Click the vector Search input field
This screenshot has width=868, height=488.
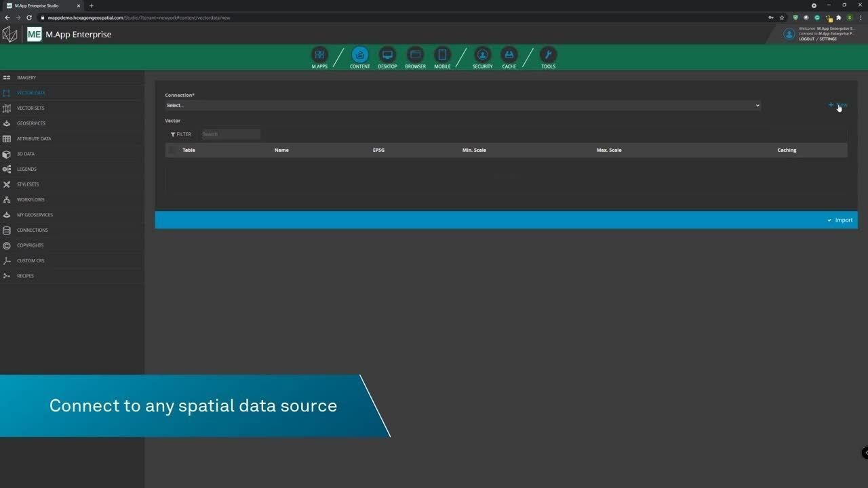click(x=231, y=134)
